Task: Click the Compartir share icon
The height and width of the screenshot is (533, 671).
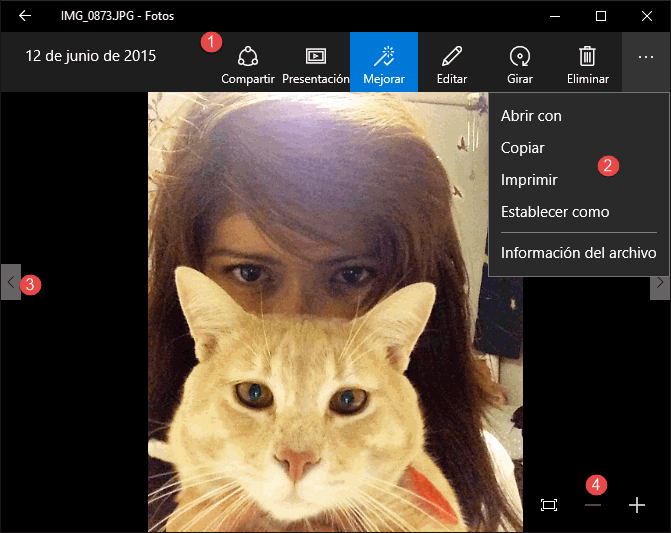Action: pos(248,63)
